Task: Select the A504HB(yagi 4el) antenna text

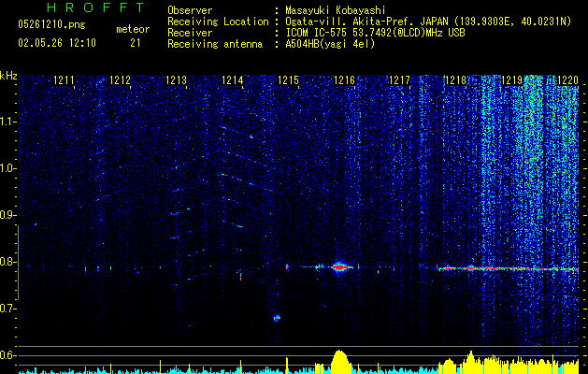Action: 330,44
